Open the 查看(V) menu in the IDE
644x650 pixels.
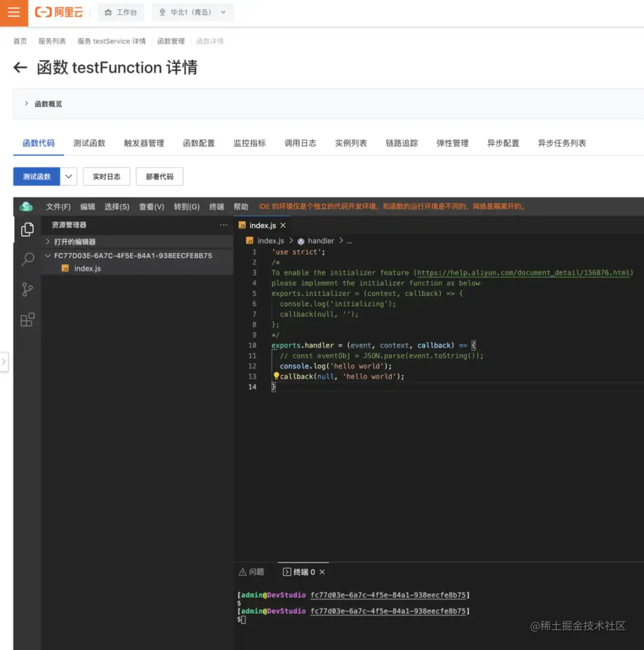(x=151, y=206)
